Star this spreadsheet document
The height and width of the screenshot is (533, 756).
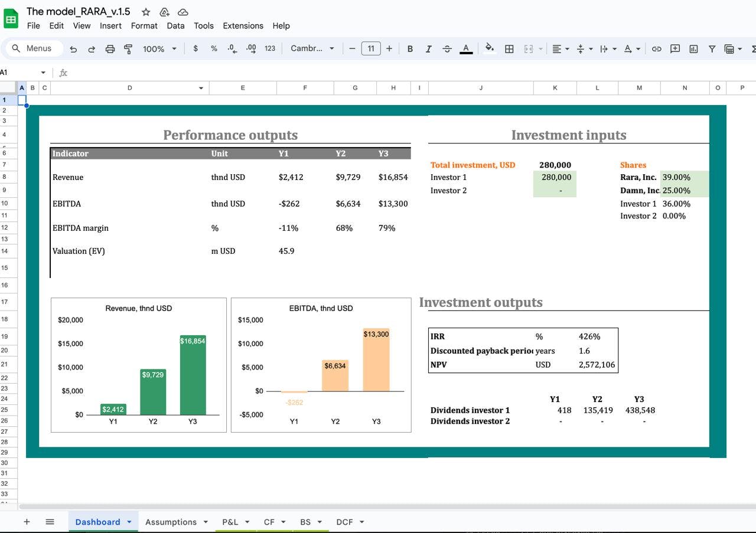click(x=146, y=12)
